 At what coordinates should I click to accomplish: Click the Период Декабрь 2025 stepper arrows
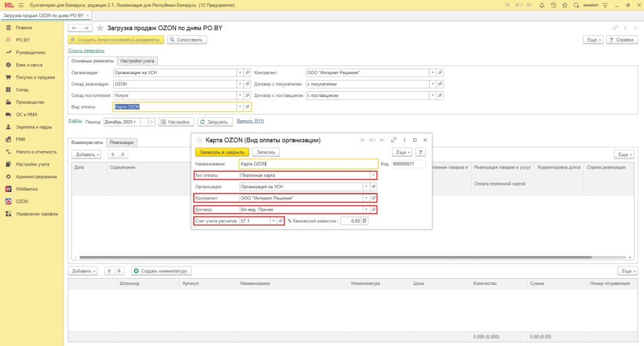[152, 122]
